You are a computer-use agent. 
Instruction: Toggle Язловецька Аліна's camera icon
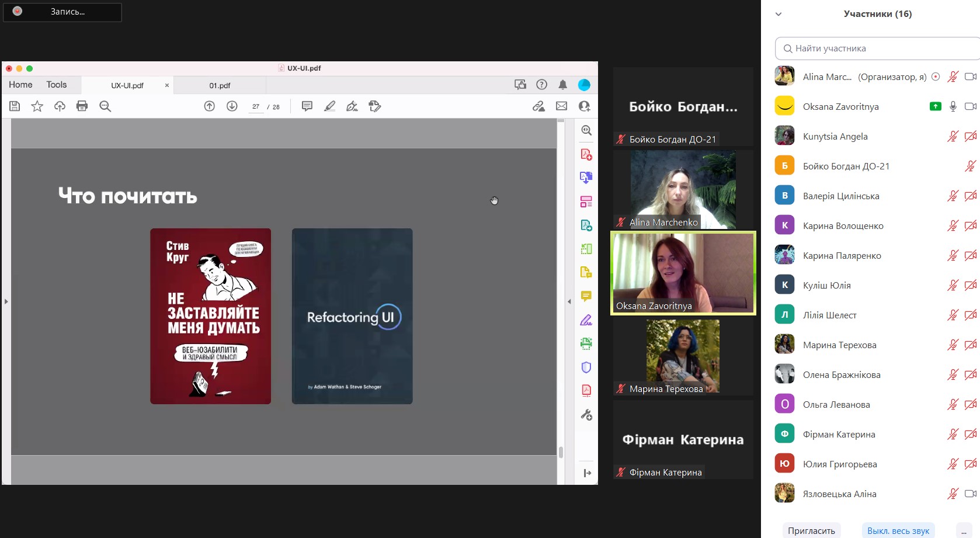(x=971, y=494)
